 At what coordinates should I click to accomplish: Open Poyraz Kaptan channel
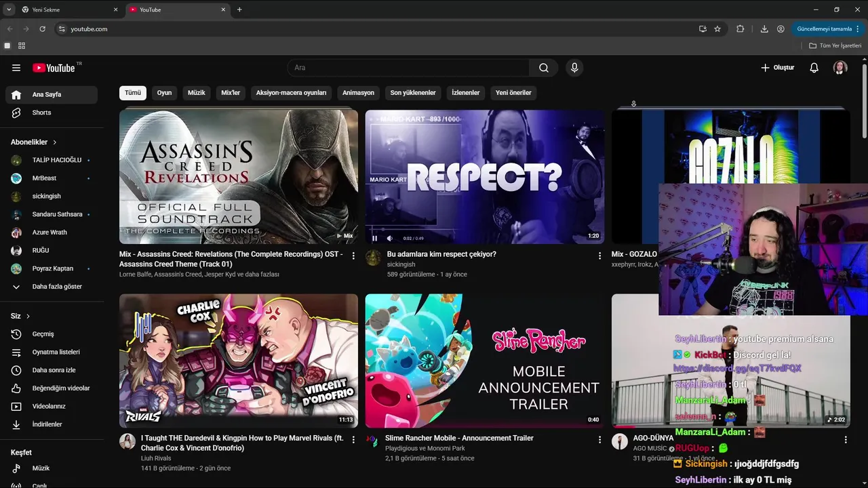(52, 268)
